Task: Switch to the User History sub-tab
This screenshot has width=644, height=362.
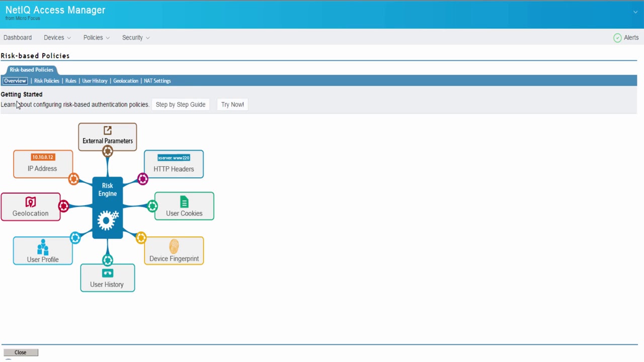Action: click(95, 81)
